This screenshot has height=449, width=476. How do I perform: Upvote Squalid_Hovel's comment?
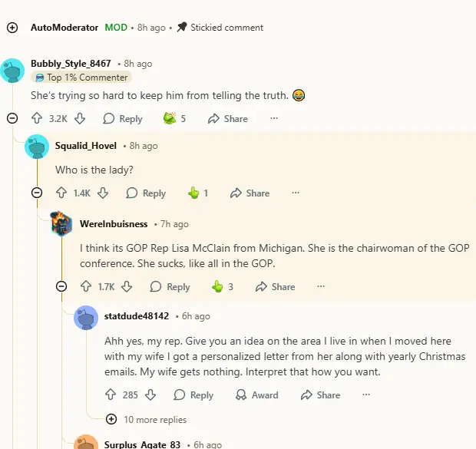pos(61,193)
